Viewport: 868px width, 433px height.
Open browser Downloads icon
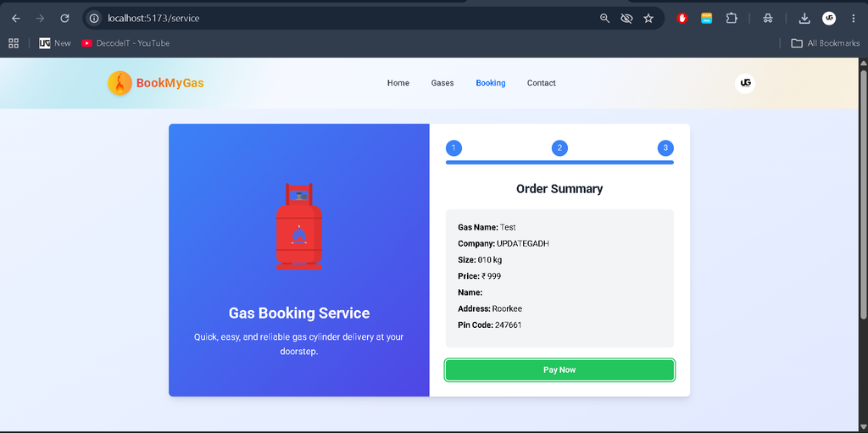pyautogui.click(x=804, y=19)
